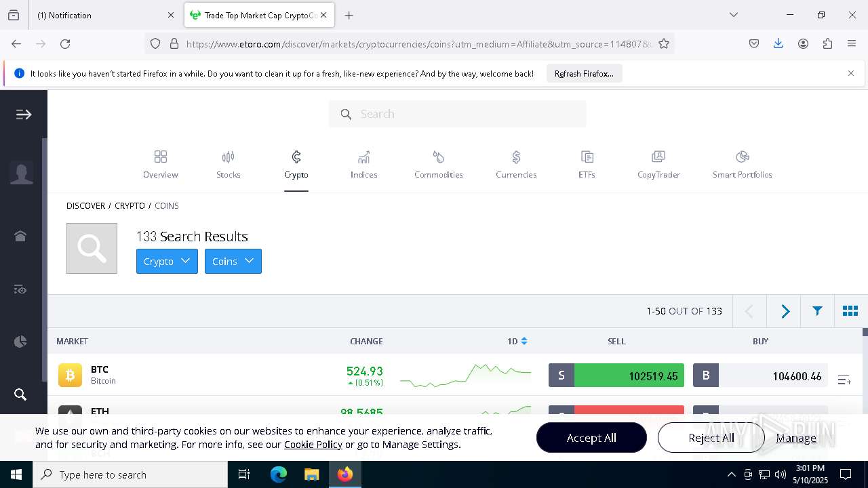
Task: Open tracking protection shield icon
Action: 155,43
